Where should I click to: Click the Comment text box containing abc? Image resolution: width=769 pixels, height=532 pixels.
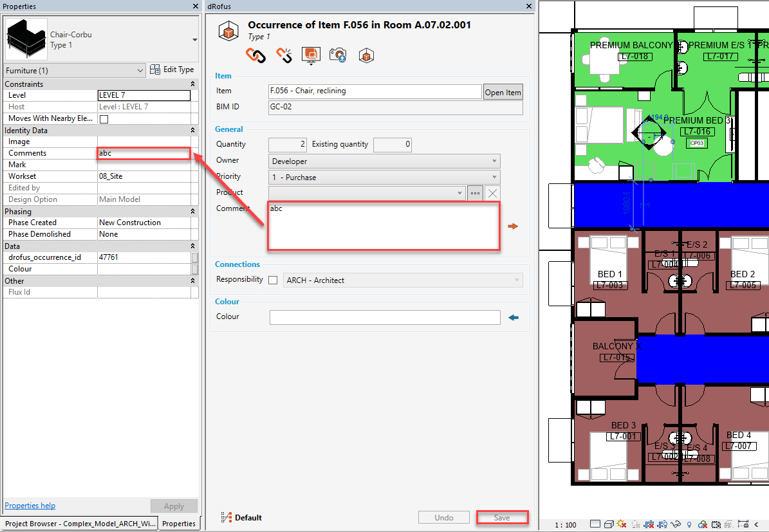384,226
